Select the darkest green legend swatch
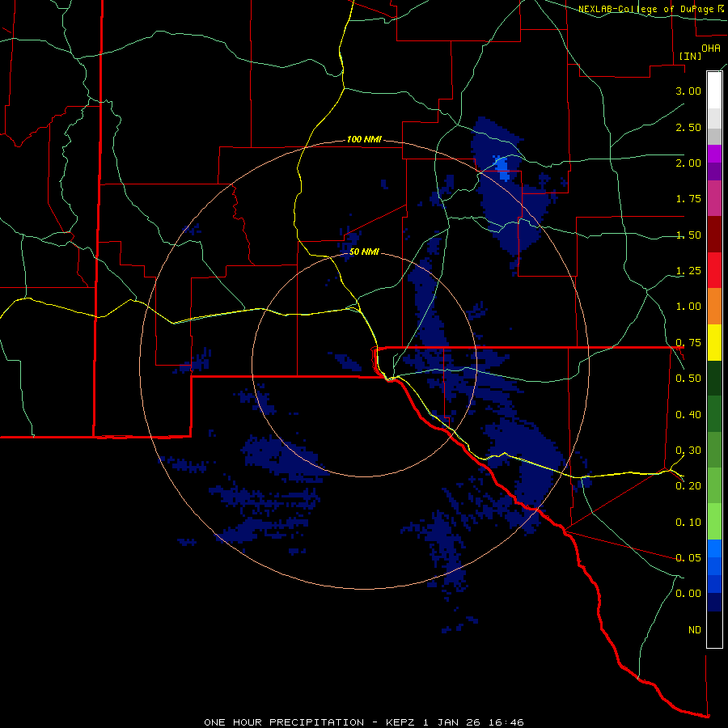This screenshot has width=728, height=728. [714, 378]
